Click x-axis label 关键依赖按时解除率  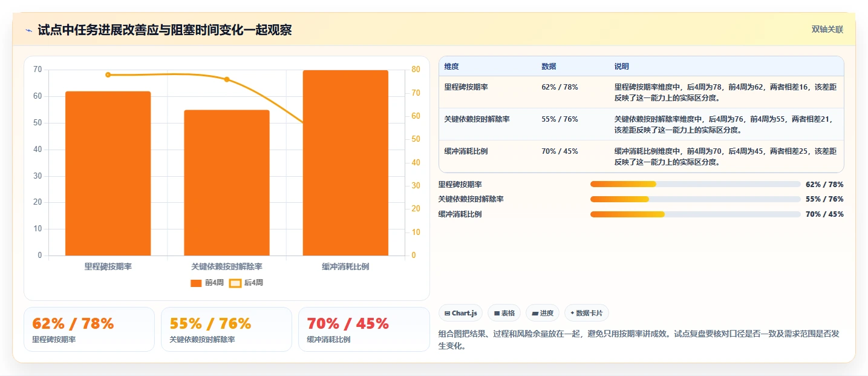[x=227, y=266]
